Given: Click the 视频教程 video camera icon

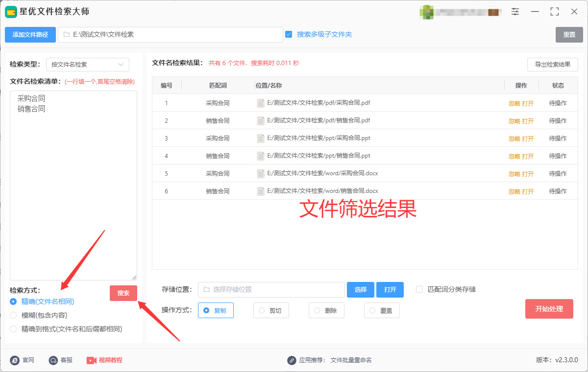Looking at the screenshot, I should coord(92,360).
